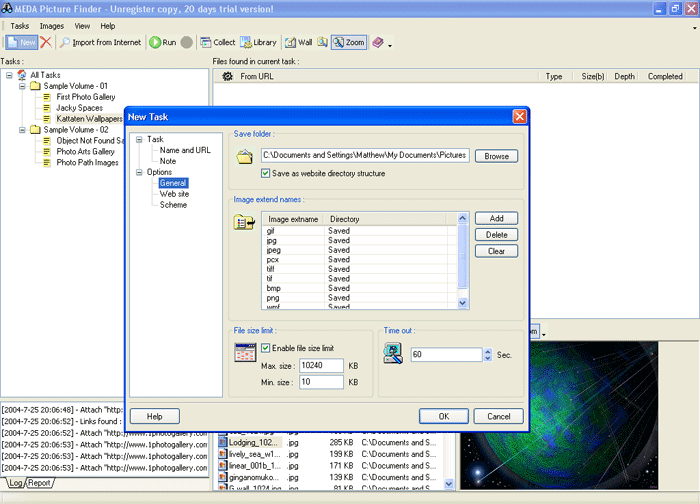Click the Time out icon
Image resolution: width=700 pixels, height=504 pixels.
pos(393,354)
